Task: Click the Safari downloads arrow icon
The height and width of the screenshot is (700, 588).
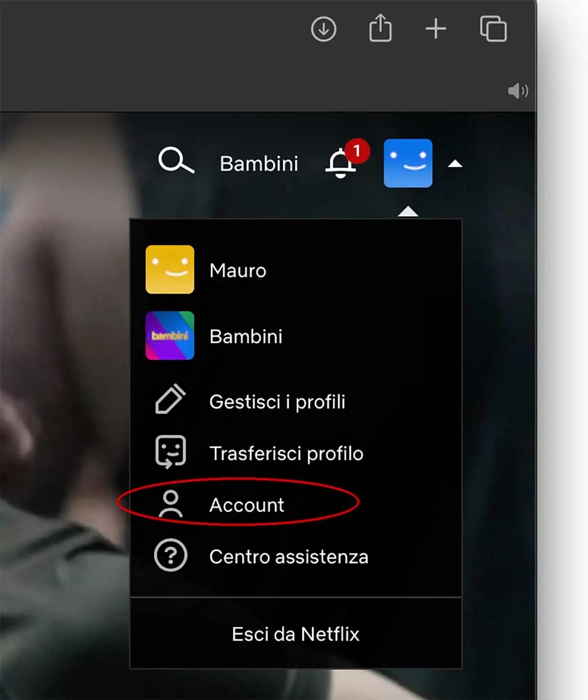Action: [x=323, y=29]
